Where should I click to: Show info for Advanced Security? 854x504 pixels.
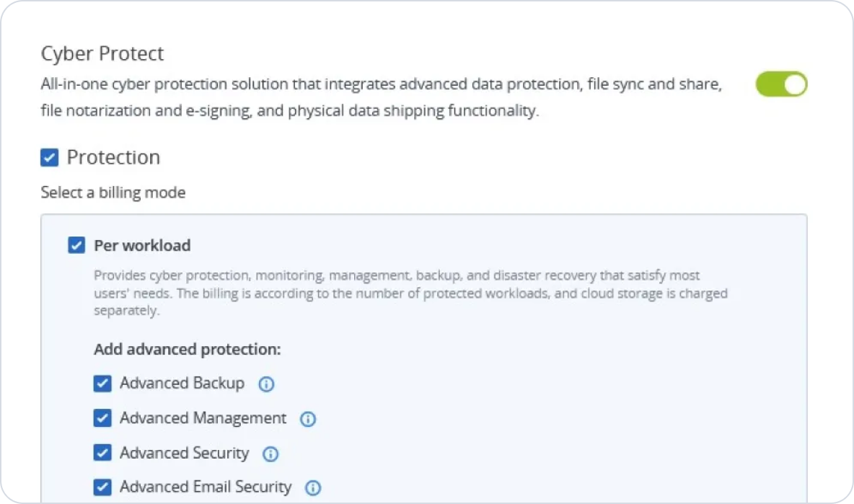tap(270, 454)
